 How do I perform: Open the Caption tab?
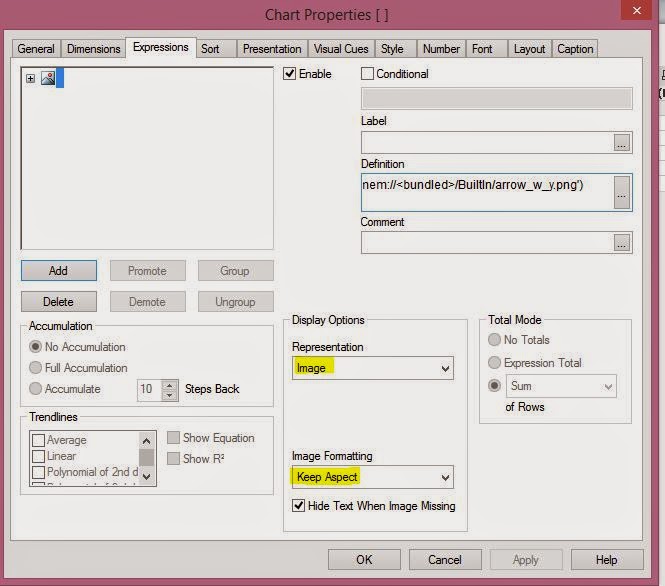(x=575, y=49)
